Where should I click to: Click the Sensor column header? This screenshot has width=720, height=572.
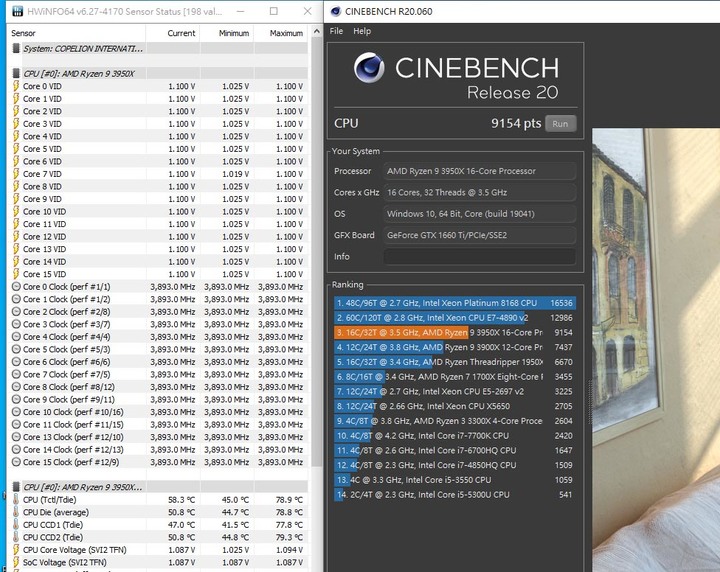pos(23,33)
